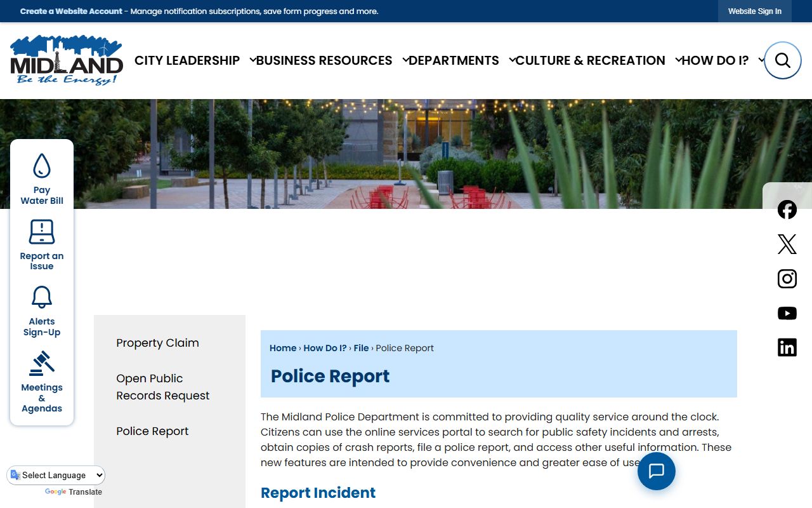Open the X (Twitter) social icon

pos(787,244)
